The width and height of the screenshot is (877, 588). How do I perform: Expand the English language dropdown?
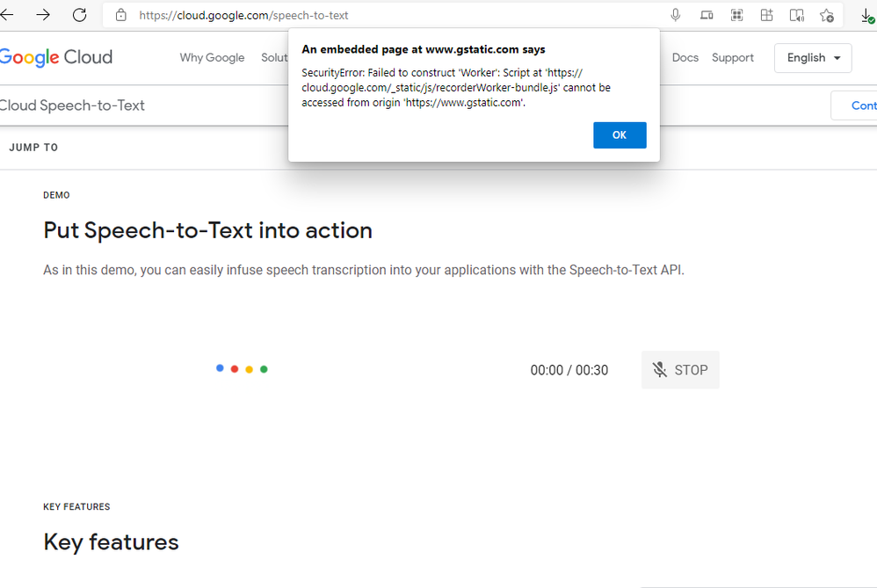813,58
